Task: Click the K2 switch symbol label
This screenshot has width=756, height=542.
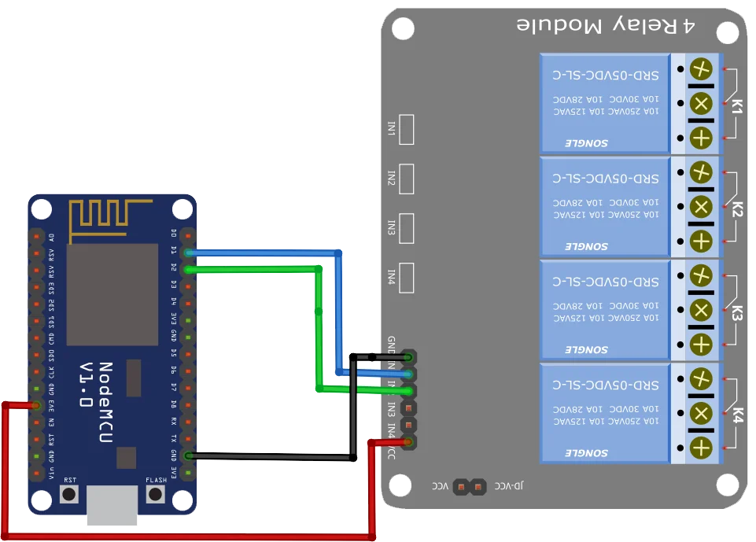Action: [736, 209]
